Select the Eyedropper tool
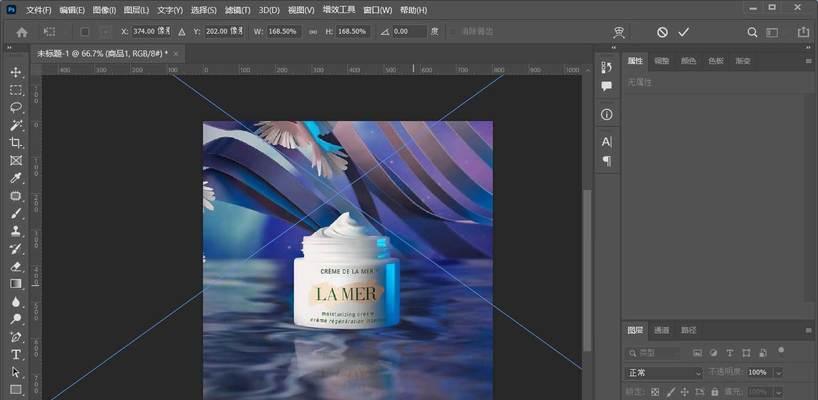Image resolution: width=818 pixels, height=400 pixels. [x=16, y=178]
